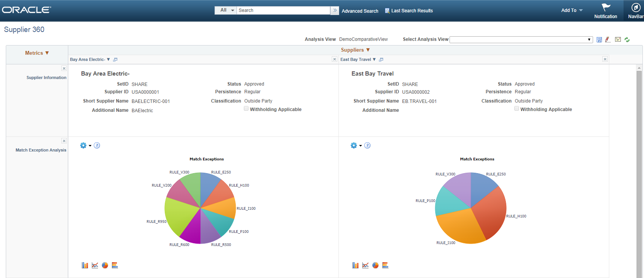Toggle Withholding Applicable for Bay Area Electric-
This screenshot has height=278, width=644.
(246, 109)
